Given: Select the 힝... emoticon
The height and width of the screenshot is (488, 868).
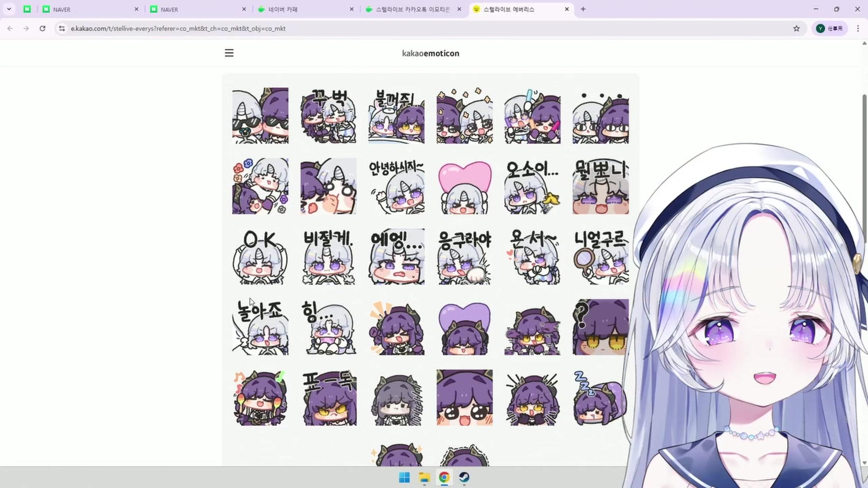Looking at the screenshot, I should pyautogui.click(x=328, y=327).
